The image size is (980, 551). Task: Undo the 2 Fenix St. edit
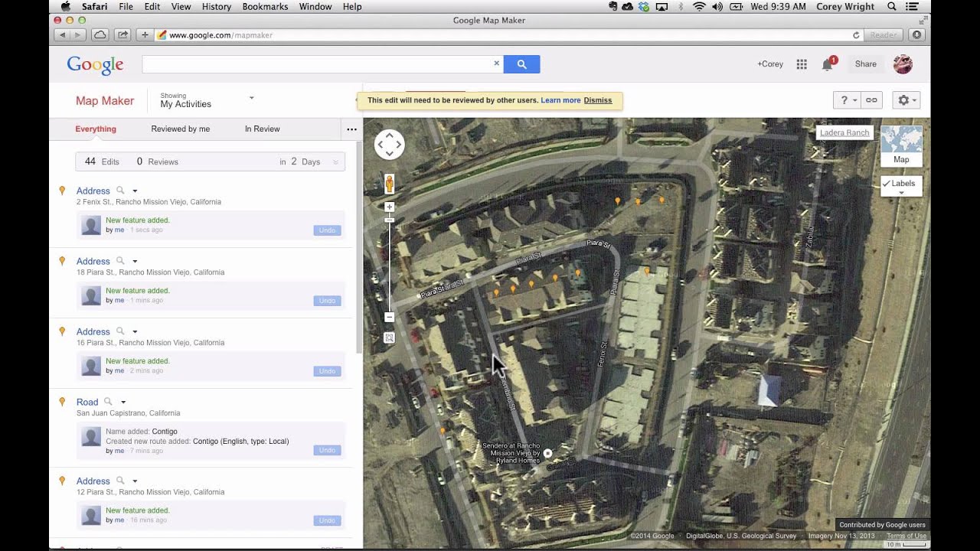327,230
